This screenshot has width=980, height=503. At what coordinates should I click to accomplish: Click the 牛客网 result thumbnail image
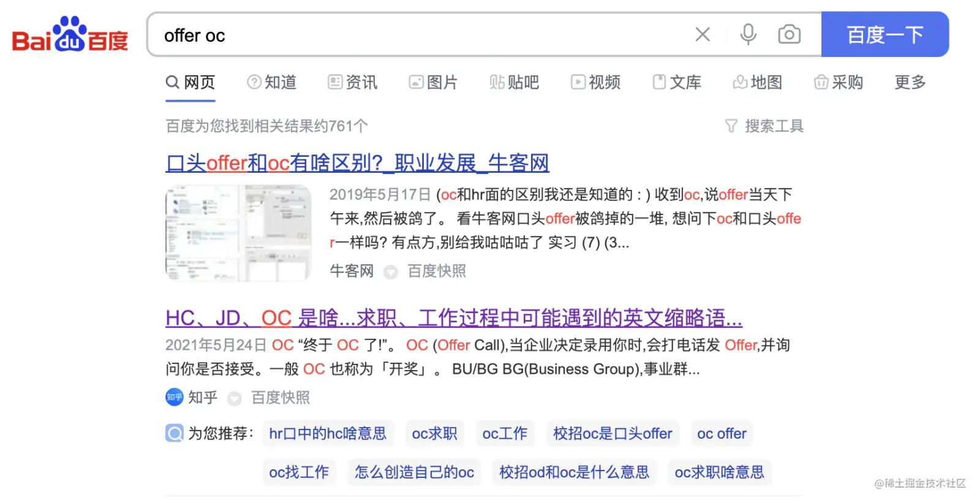[238, 233]
